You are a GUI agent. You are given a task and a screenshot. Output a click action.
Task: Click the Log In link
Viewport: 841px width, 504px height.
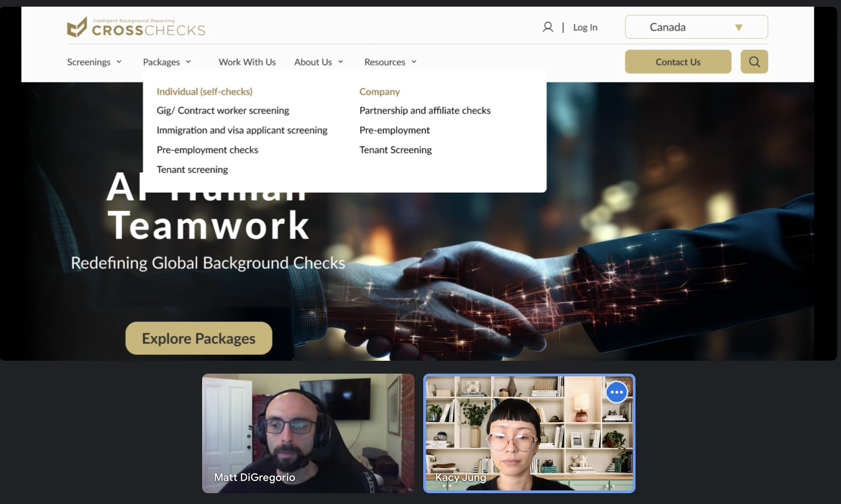tap(585, 28)
